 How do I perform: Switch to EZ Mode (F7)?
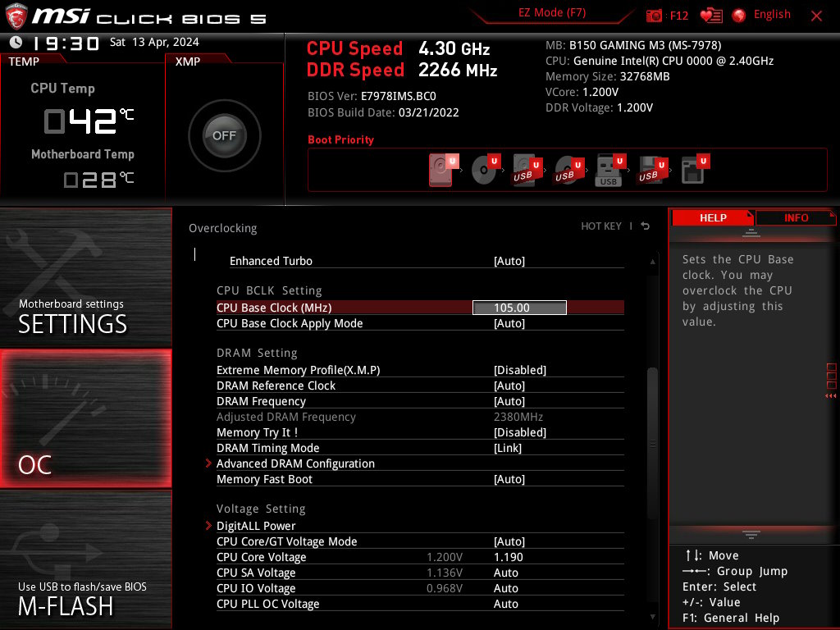click(x=552, y=13)
